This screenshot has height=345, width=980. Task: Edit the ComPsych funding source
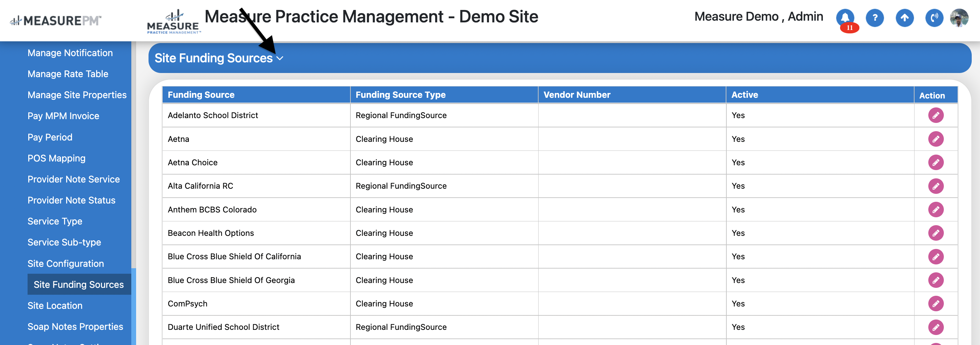[936, 304]
